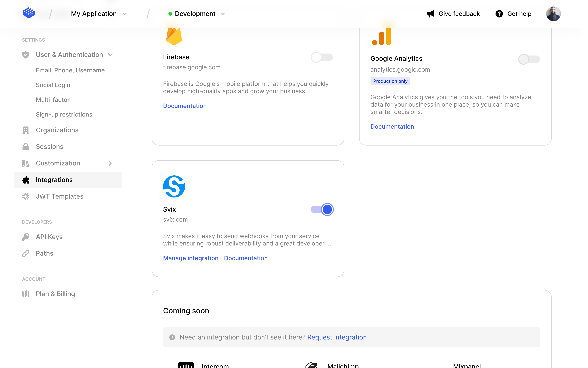Open Sign-up restrictions settings
Viewport: 588px width, 368px height.
[x=64, y=114]
